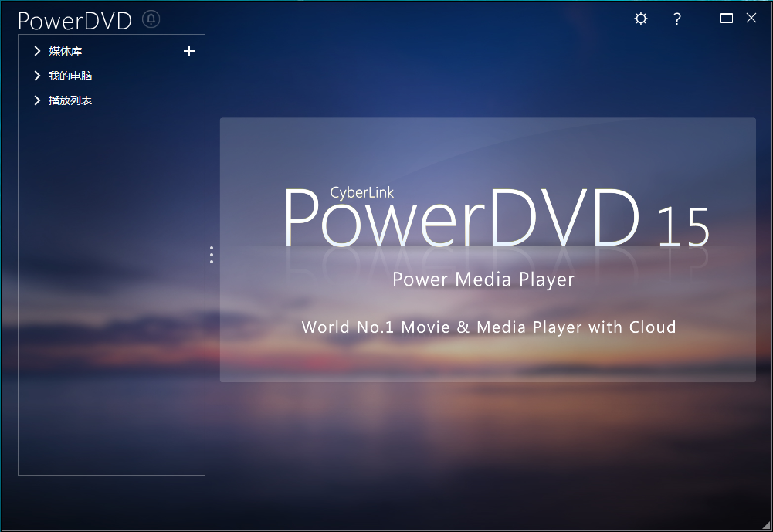Click the window resize grip corner
This screenshot has height=532, width=773.
click(x=765, y=525)
